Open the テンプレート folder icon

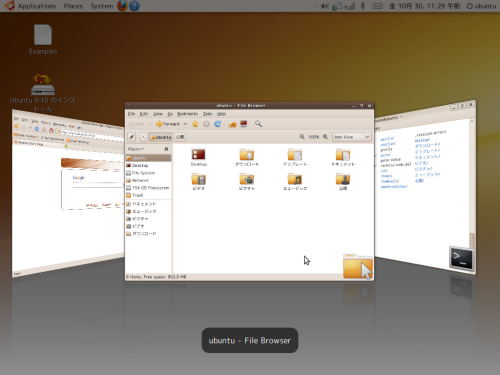coord(295,157)
